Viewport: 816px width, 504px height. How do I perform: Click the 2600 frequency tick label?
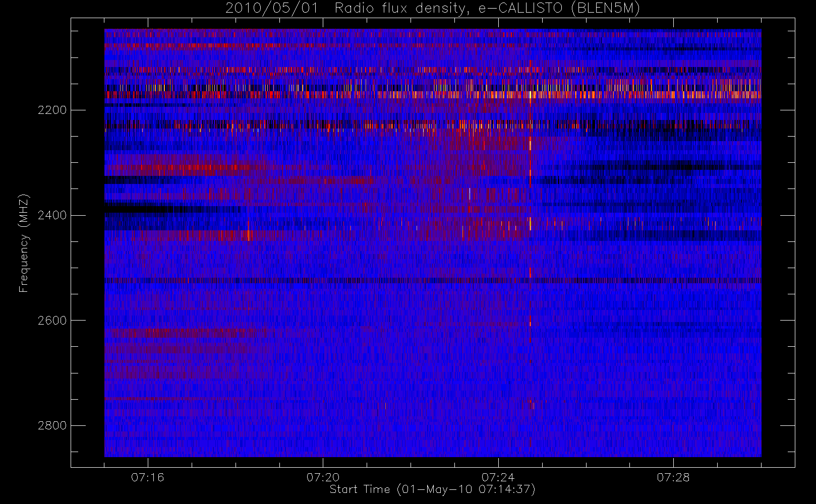coord(52,321)
